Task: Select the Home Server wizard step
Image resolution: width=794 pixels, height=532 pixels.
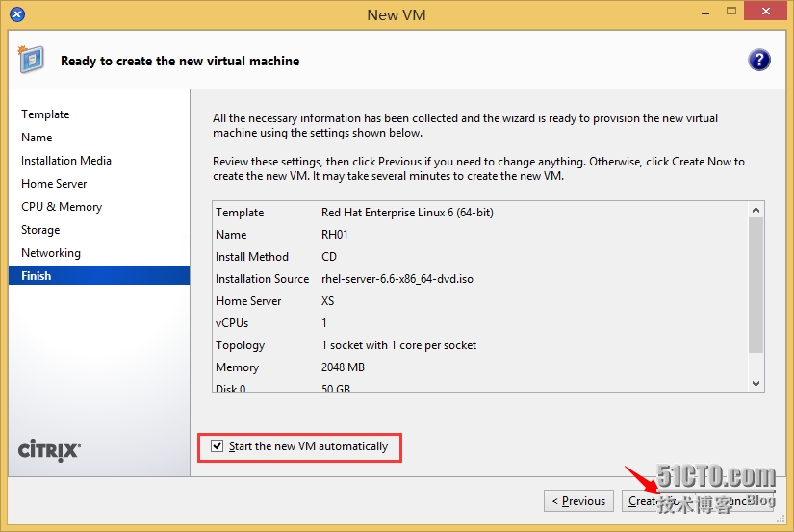Action: (54, 184)
